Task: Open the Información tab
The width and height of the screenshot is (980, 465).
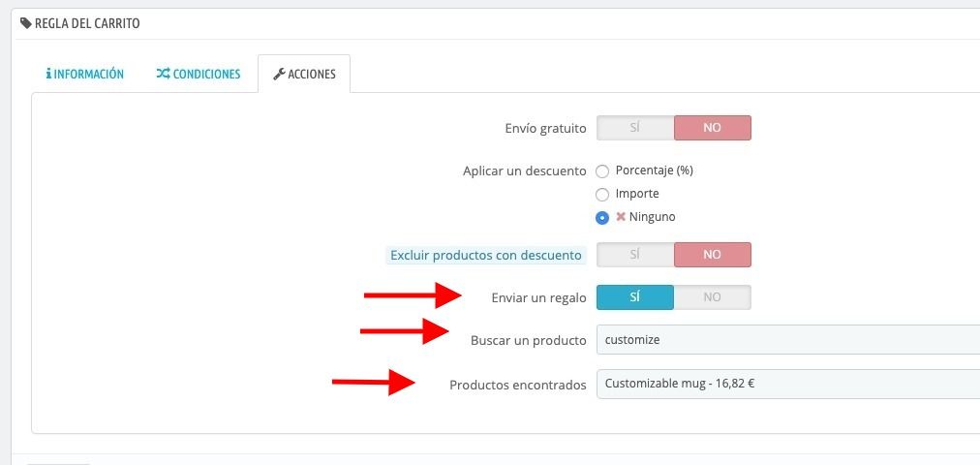Action: [x=85, y=74]
